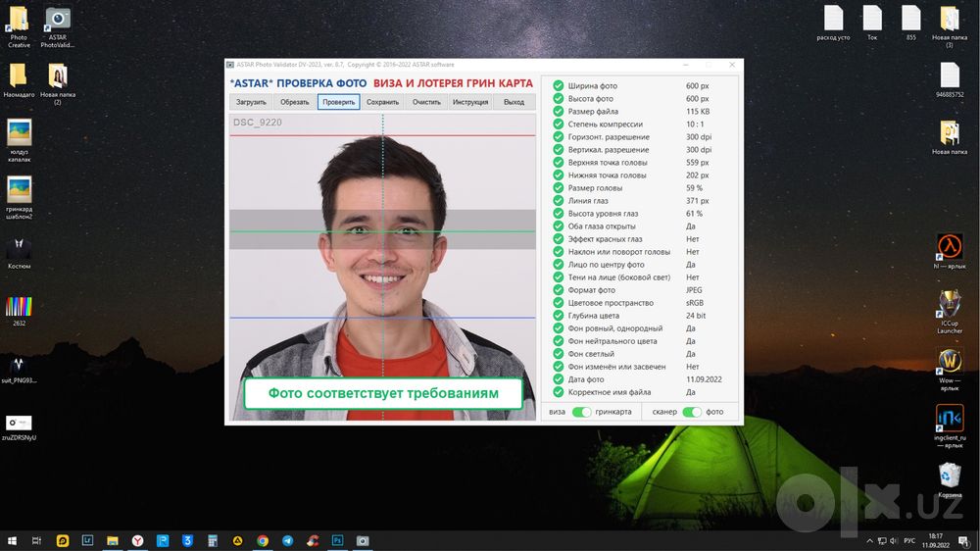Select the 946885752 desktop document

pos(950,80)
